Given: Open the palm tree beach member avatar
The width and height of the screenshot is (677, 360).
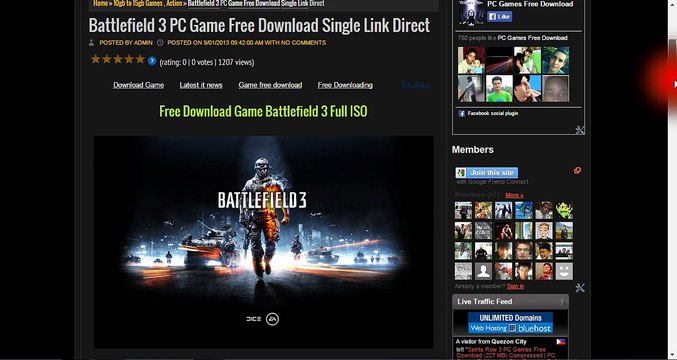Looking at the screenshot, I should 524,211.
